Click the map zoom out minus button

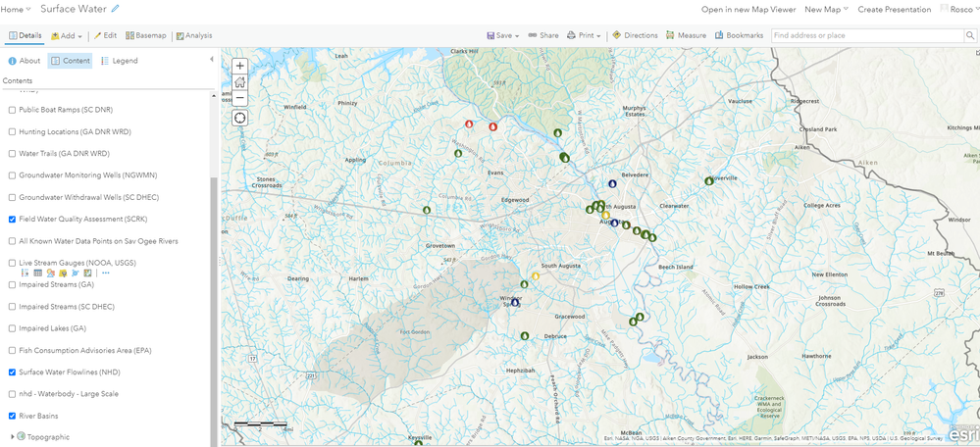[x=240, y=98]
